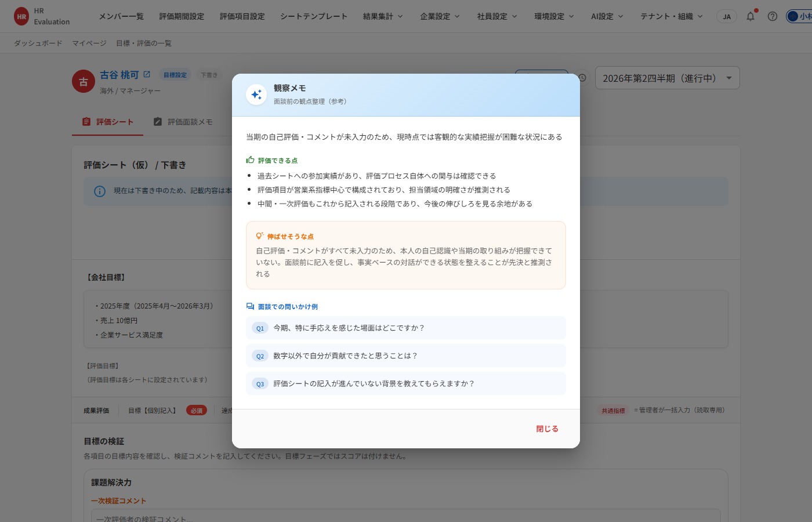Close the dialog with 閉じる button

[x=547, y=429]
